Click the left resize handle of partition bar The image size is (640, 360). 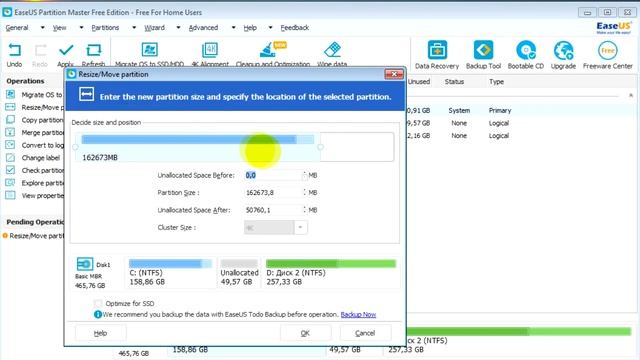click(76, 147)
